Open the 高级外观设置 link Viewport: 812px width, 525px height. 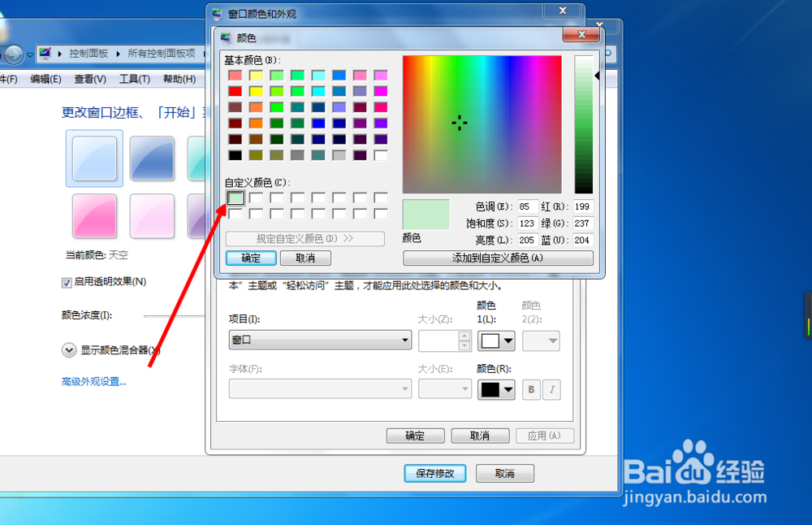(93, 382)
